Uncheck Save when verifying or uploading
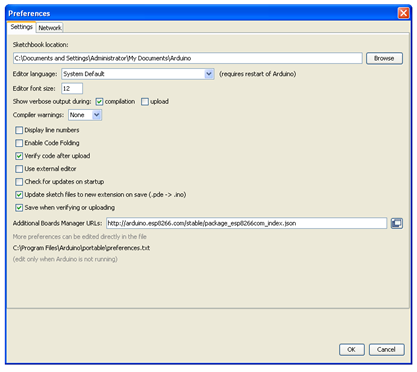This screenshot has height=372, width=417. click(x=19, y=208)
